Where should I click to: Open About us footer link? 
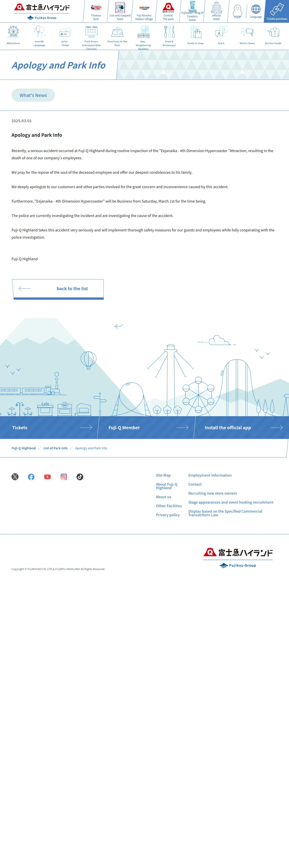[163, 497]
